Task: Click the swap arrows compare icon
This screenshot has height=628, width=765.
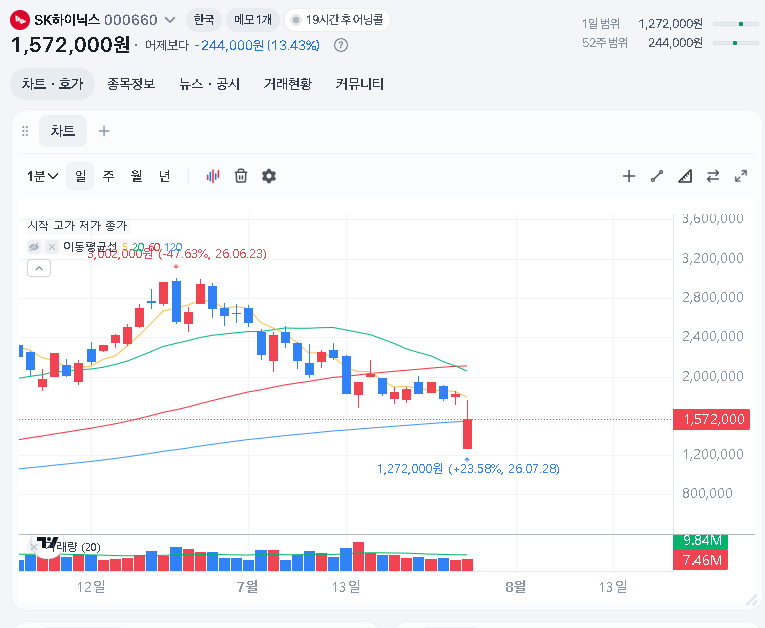Action: (x=713, y=176)
